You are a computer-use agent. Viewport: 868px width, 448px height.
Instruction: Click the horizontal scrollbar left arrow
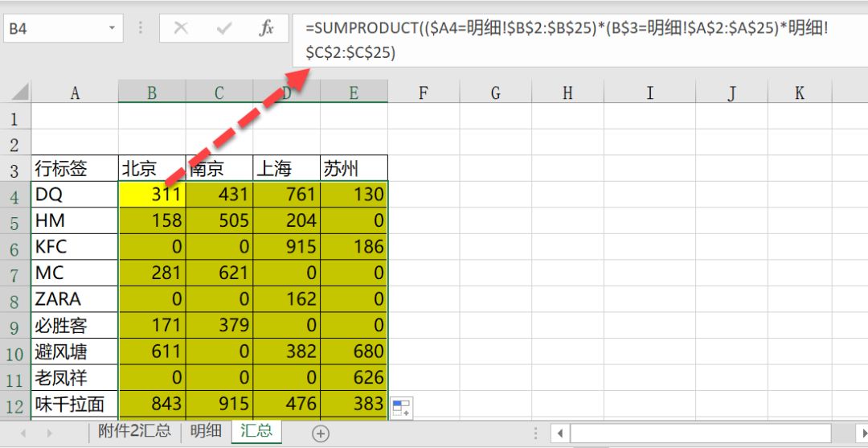[x=560, y=433]
